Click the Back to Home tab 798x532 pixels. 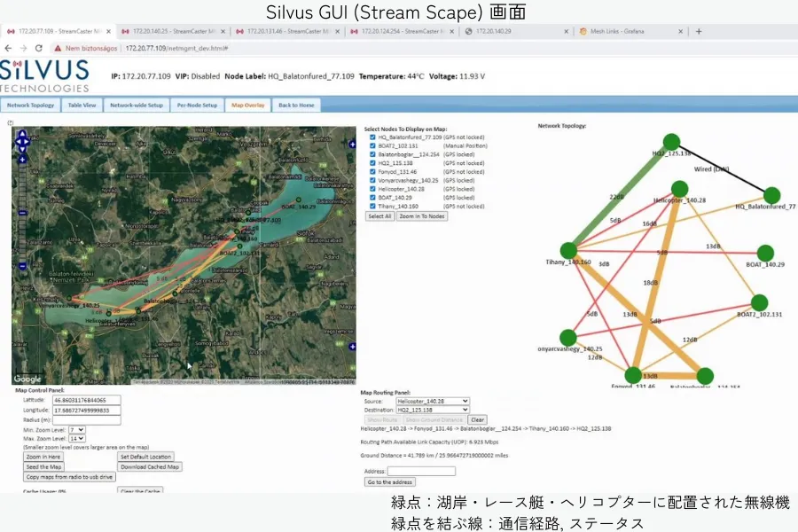tap(296, 106)
